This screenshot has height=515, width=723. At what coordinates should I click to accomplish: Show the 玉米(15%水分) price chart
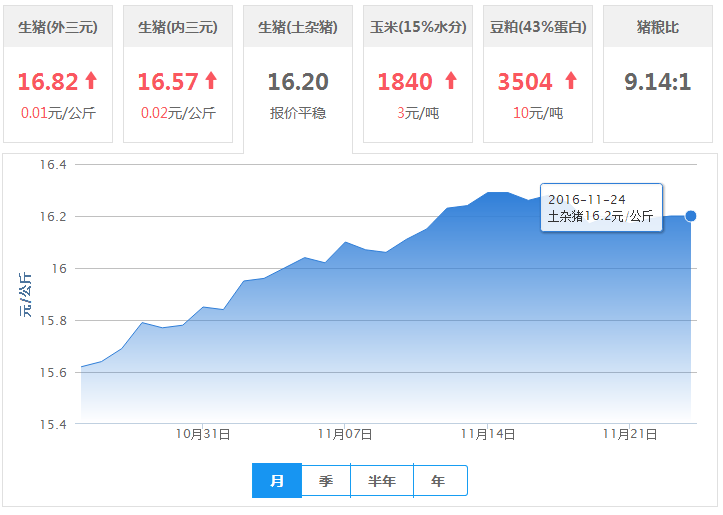(x=418, y=27)
